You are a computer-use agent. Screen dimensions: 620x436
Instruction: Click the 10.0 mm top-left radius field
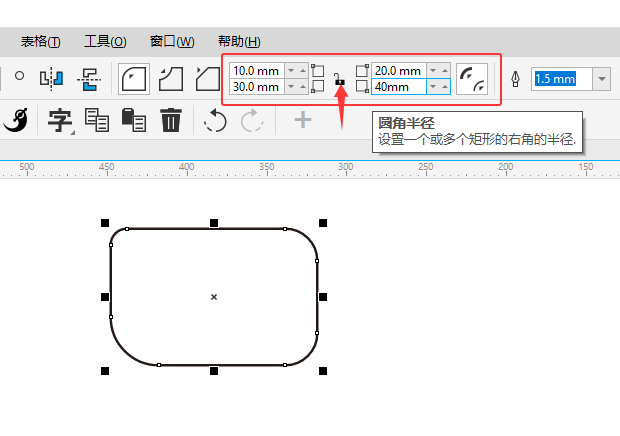(257, 71)
